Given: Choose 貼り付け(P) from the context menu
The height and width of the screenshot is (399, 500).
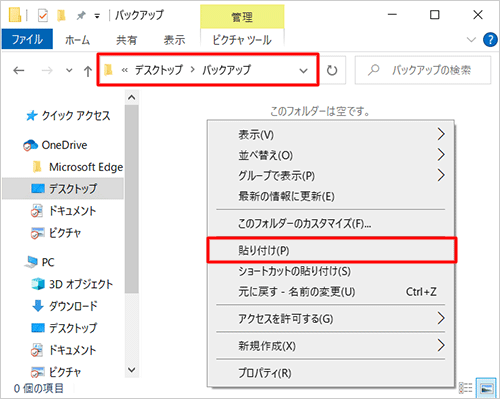Looking at the screenshot, I should pos(331,250).
